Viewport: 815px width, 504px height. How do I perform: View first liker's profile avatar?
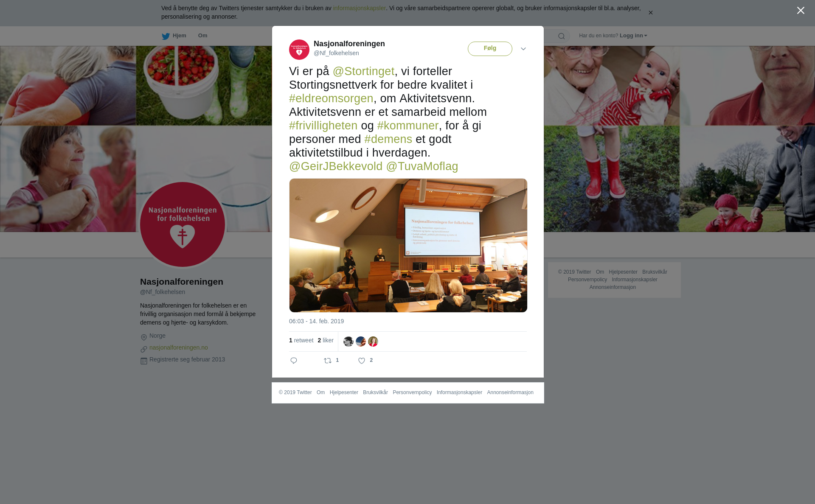[x=348, y=342]
